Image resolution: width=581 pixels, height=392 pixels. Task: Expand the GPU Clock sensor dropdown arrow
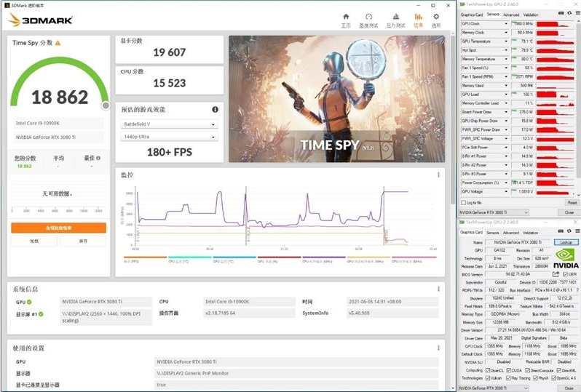(507, 23)
